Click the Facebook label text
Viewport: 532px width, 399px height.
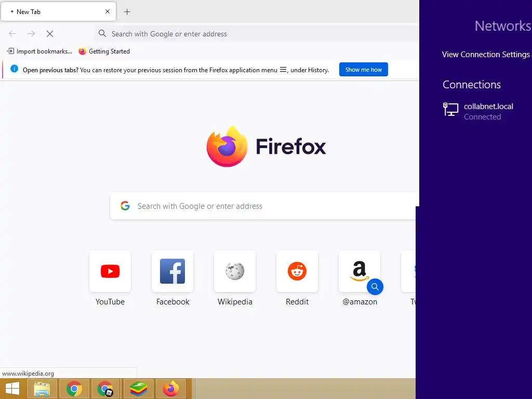pos(172,302)
